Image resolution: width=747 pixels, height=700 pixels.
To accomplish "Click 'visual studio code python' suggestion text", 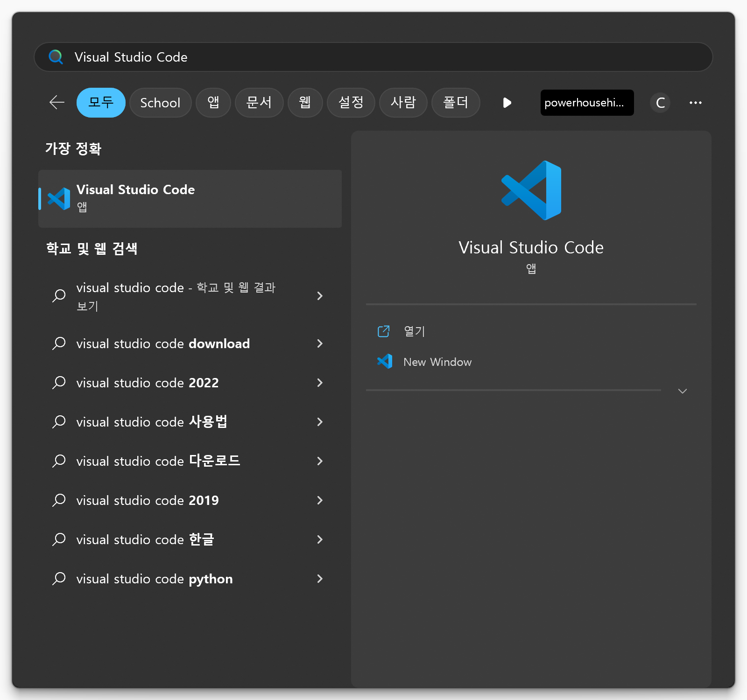I will pos(155,579).
